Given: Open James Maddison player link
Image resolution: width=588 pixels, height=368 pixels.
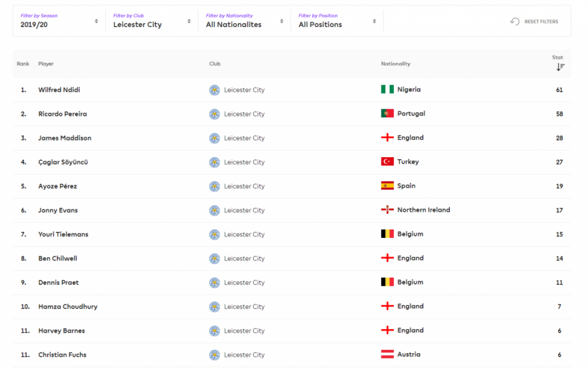Looking at the screenshot, I should point(65,138).
